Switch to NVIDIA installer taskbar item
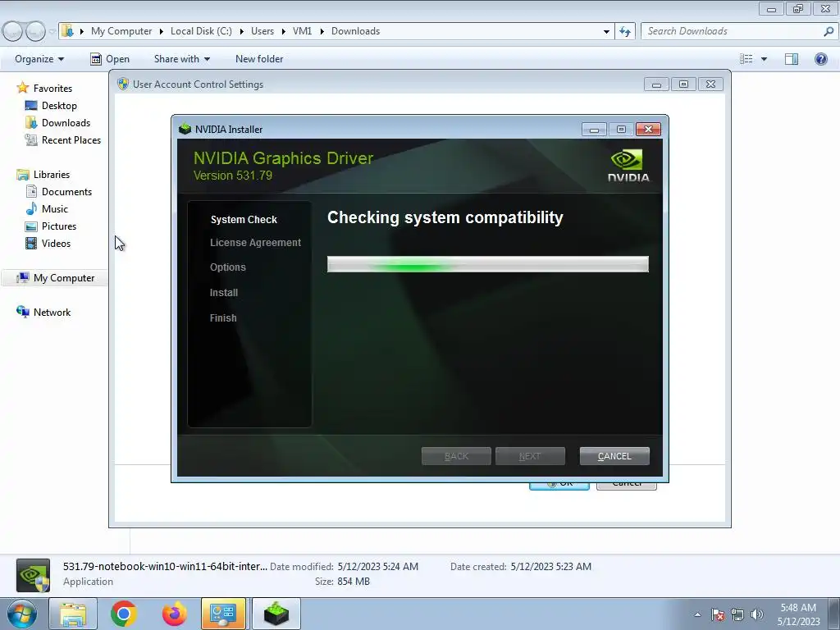840x630 pixels. pyautogui.click(x=276, y=614)
